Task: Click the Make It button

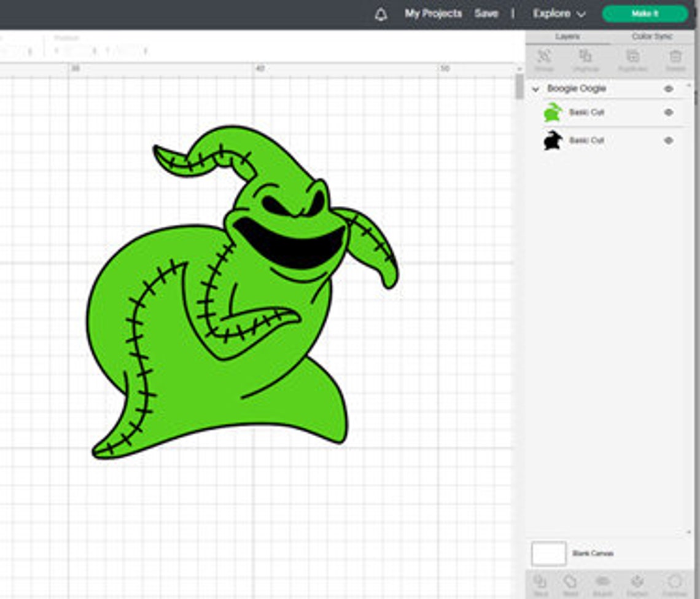Action: coord(644,12)
